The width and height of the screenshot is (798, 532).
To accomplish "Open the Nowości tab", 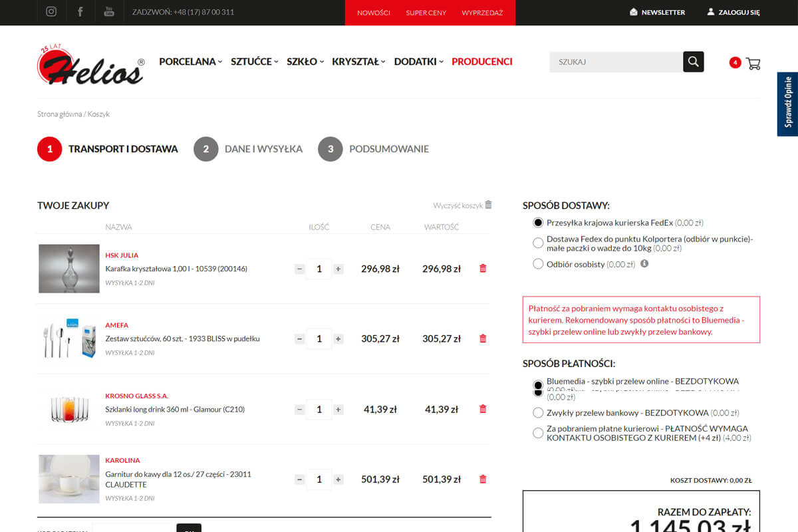I will tap(374, 13).
